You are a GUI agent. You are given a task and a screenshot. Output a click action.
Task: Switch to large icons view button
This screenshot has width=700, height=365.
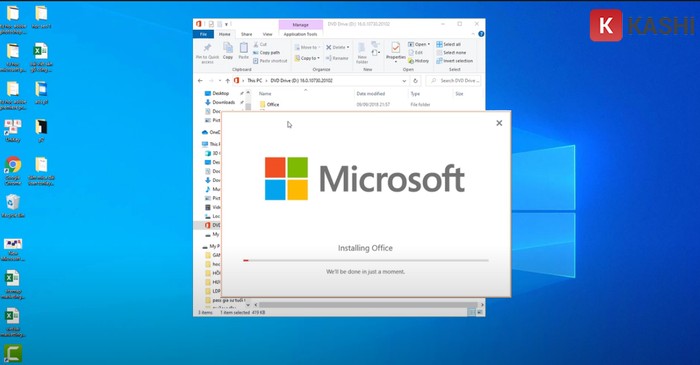pyautogui.click(x=480, y=312)
